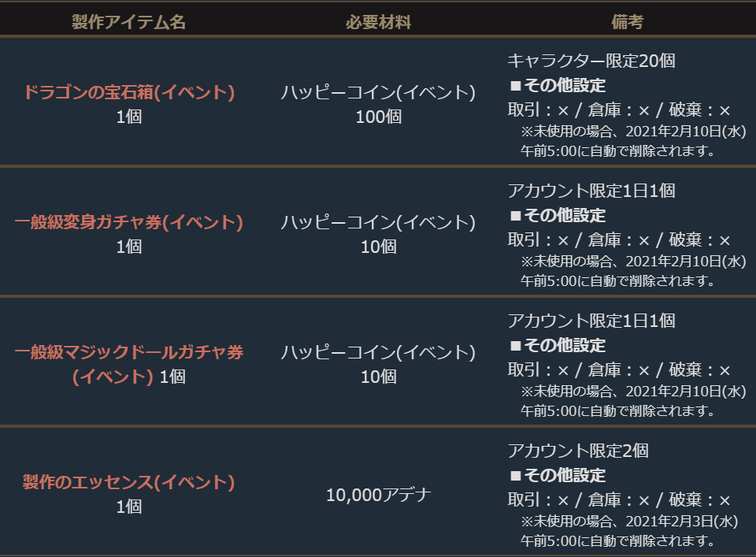
Task: Click ハッピーコイン(イベント) in the 一般級変身ガチャ券 row
Action: point(378,223)
